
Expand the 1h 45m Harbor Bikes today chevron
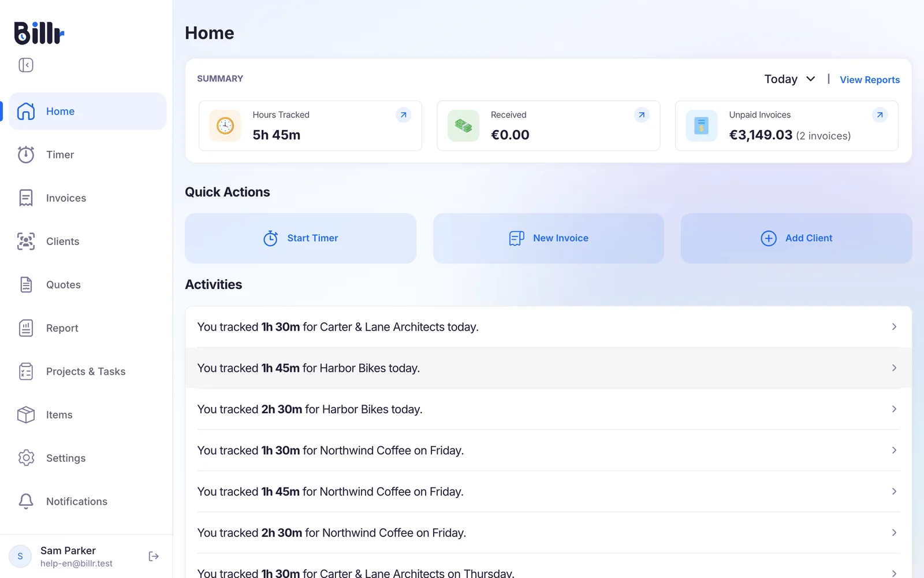click(894, 368)
